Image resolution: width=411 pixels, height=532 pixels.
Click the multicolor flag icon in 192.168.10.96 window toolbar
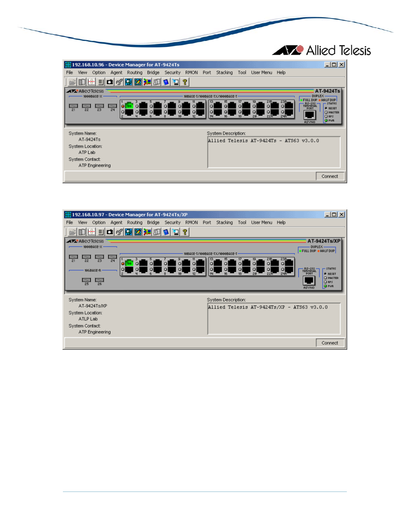click(147, 82)
